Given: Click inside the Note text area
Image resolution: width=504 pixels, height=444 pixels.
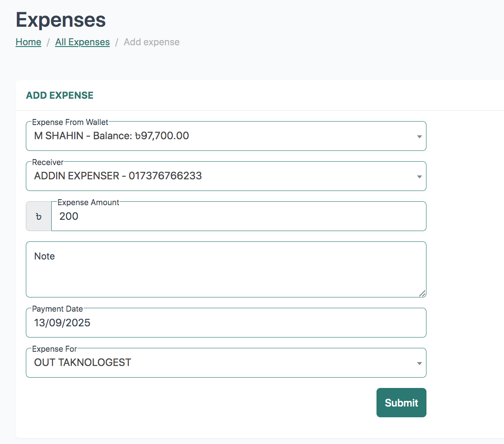Looking at the screenshot, I should tap(226, 272).
